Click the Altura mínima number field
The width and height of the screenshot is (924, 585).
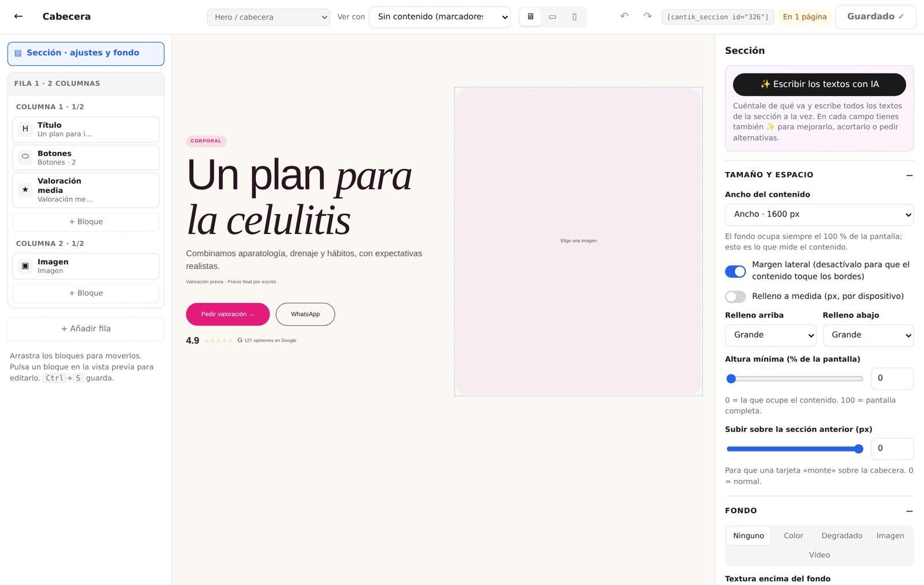click(892, 378)
